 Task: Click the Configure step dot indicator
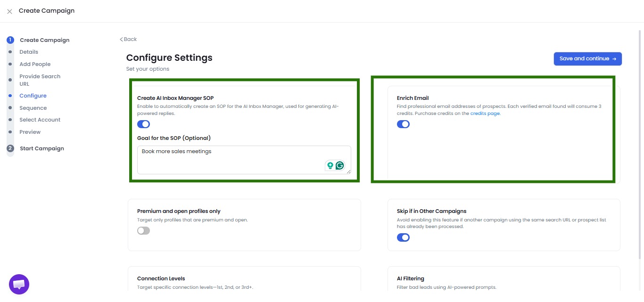click(10, 95)
